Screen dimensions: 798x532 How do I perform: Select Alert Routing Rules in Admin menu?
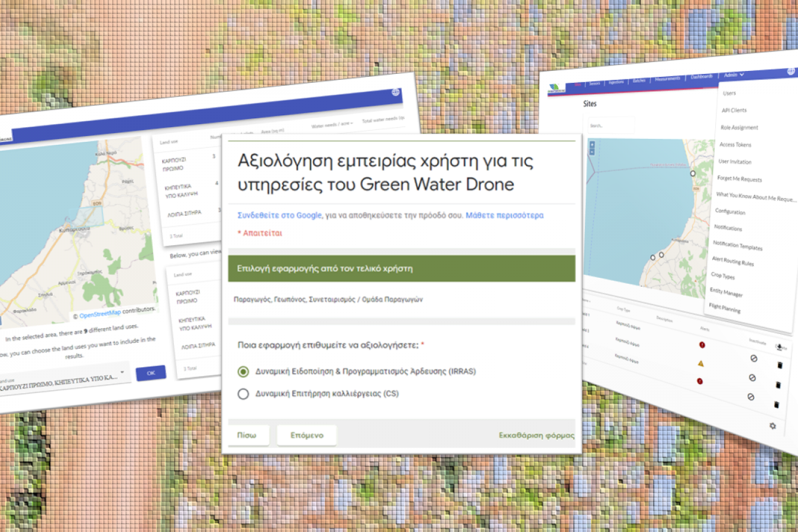[733, 261]
